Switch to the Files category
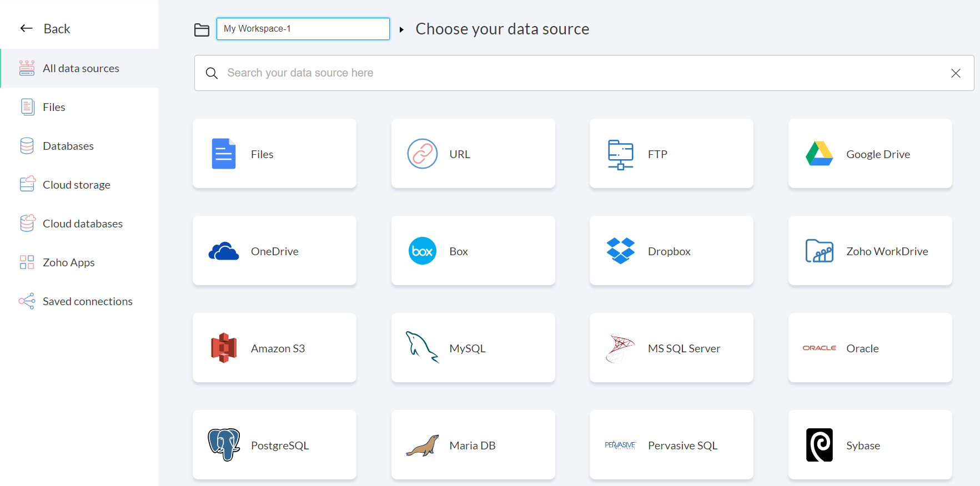The height and width of the screenshot is (486, 980). tap(79, 107)
